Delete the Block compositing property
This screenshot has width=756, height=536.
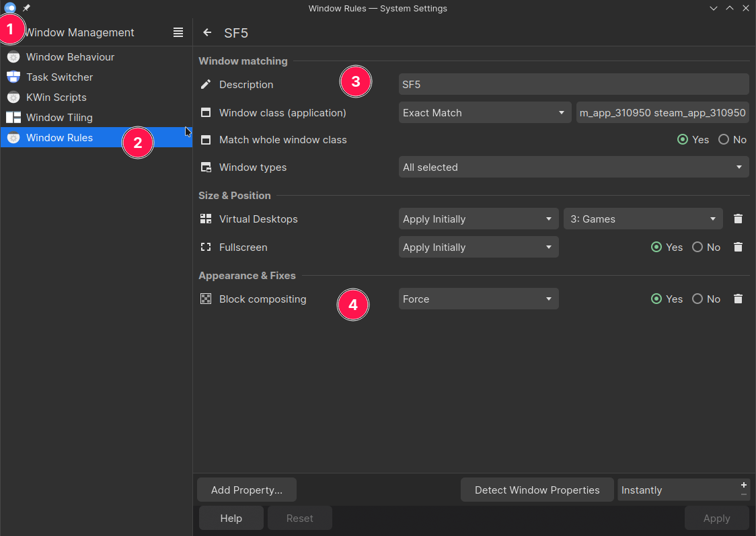[x=738, y=299]
